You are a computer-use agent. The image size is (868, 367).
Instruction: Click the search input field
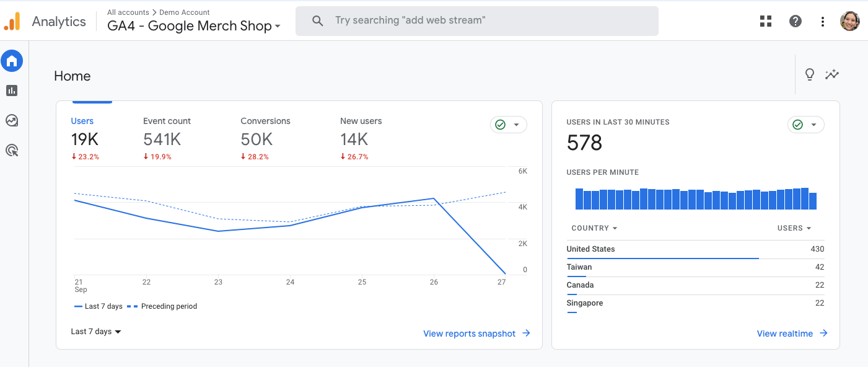click(476, 21)
